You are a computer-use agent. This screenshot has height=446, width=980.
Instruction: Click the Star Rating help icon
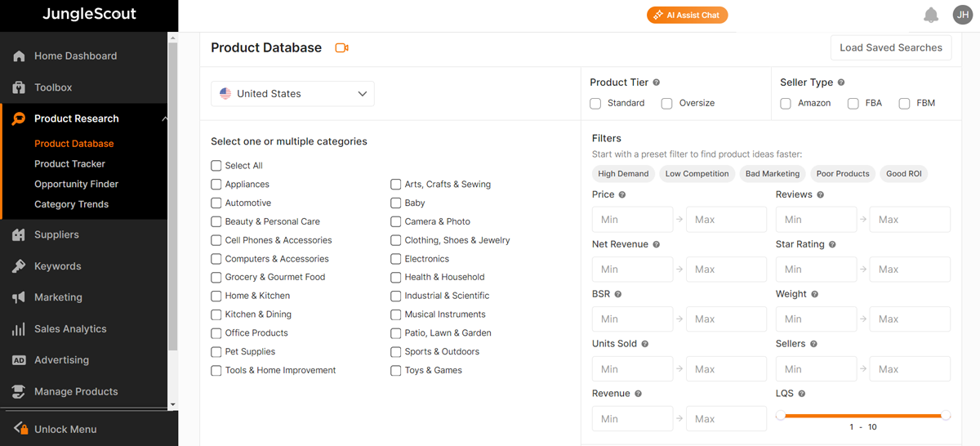(x=832, y=244)
